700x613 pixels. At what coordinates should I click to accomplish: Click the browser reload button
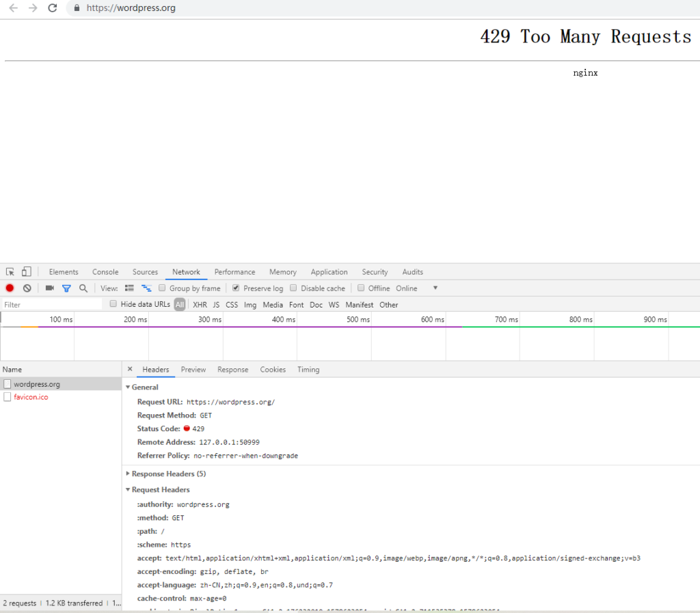[53, 8]
